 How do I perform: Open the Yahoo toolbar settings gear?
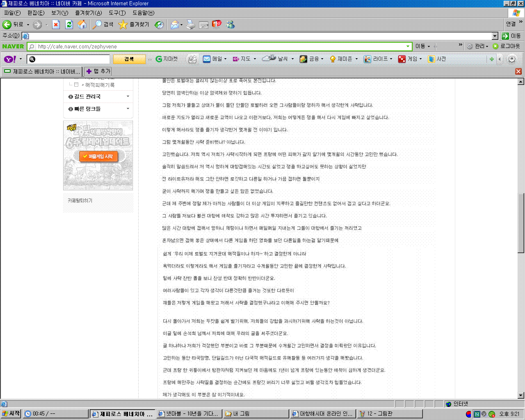[x=511, y=59]
